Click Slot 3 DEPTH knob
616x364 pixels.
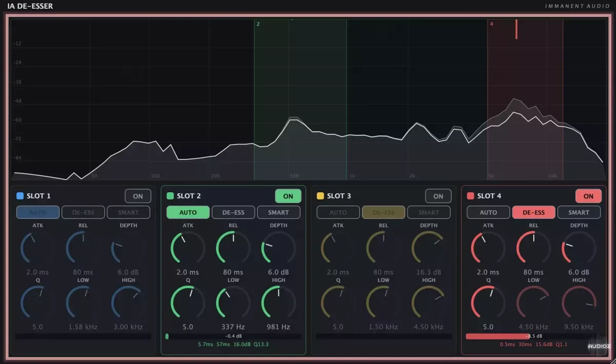[x=429, y=248]
